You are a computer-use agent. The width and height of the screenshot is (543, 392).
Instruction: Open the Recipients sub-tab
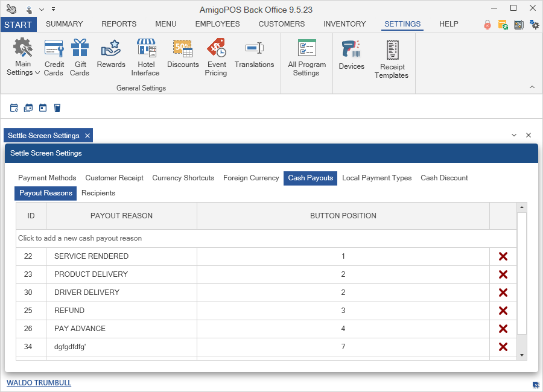click(x=98, y=193)
